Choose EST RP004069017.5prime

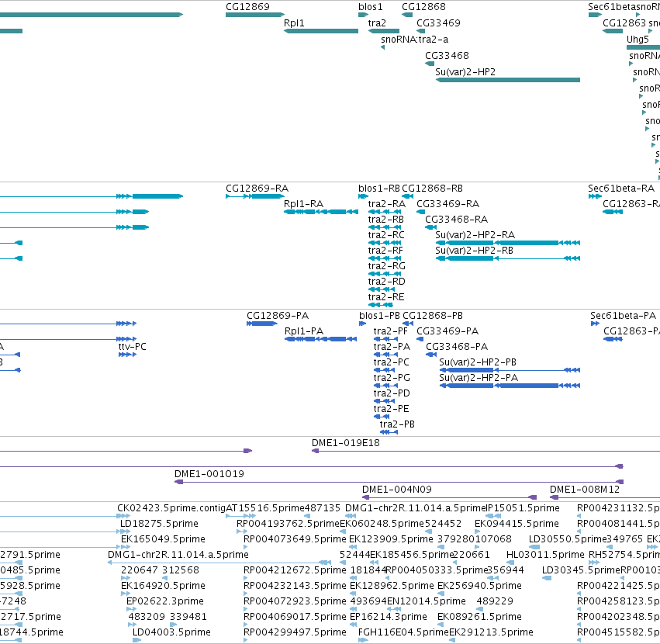tap(295, 617)
